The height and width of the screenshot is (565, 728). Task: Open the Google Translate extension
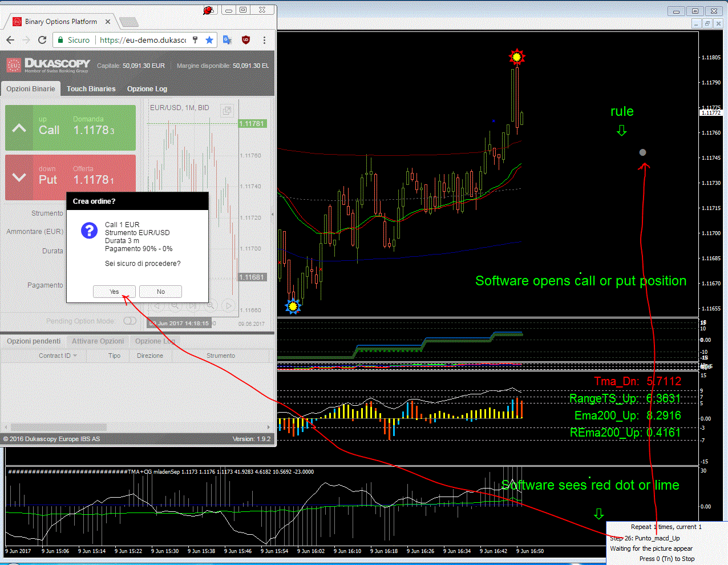(227, 40)
